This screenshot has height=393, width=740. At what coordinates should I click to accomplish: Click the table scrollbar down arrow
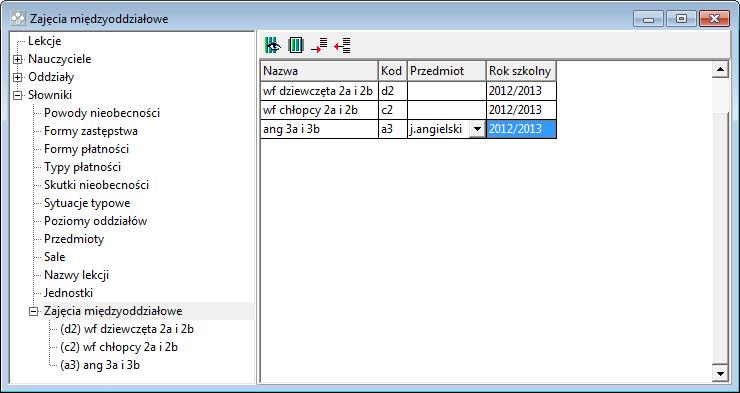(x=720, y=374)
